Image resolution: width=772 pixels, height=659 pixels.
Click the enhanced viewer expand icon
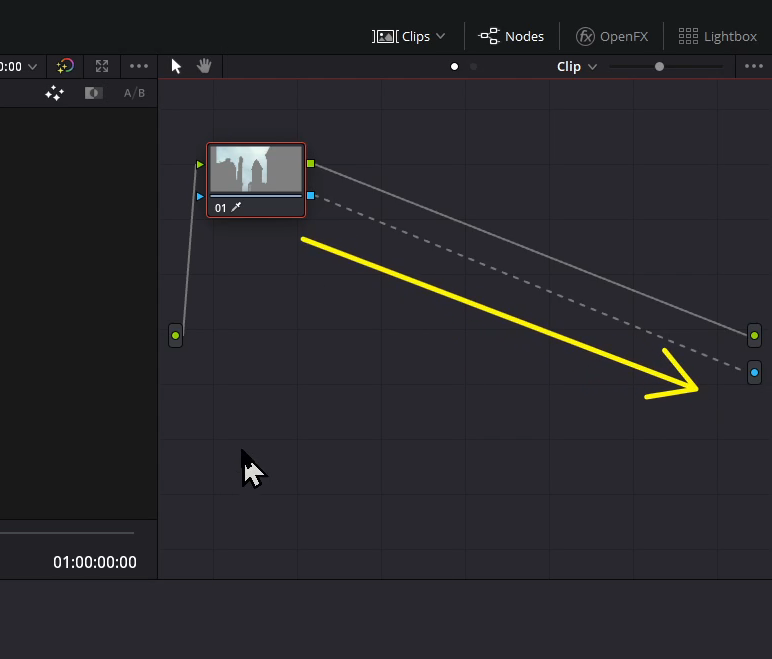point(102,66)
